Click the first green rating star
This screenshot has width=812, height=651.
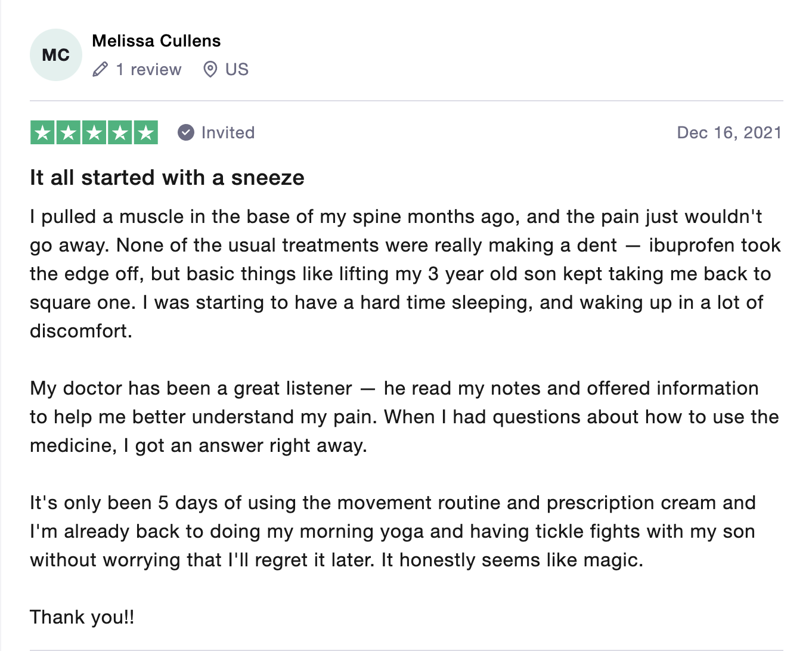(x=42, y=132)
